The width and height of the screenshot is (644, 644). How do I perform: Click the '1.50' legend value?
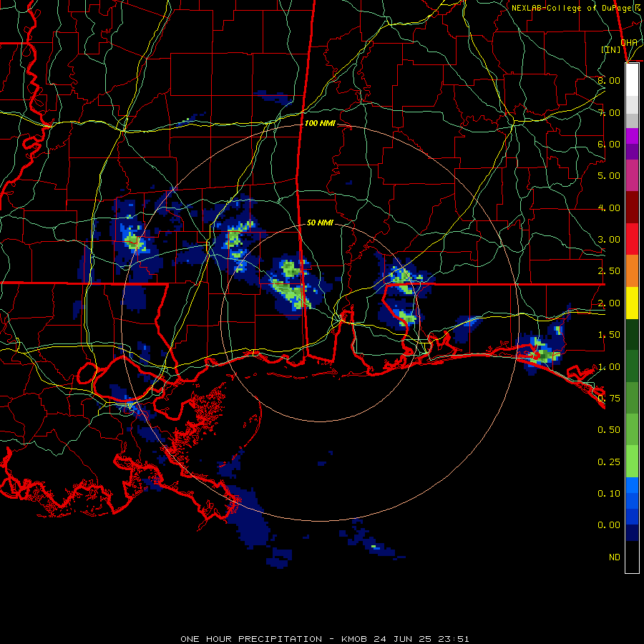[x=609, y=335]
